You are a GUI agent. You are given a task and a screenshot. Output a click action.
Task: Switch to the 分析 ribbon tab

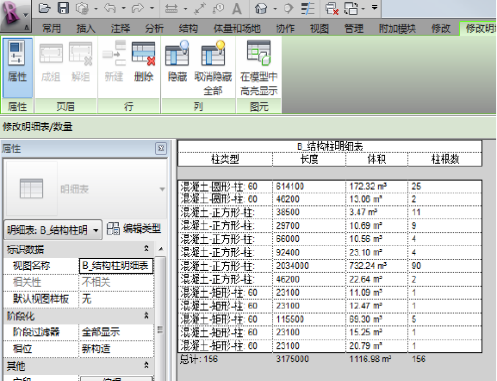click(x=154, y=29)
